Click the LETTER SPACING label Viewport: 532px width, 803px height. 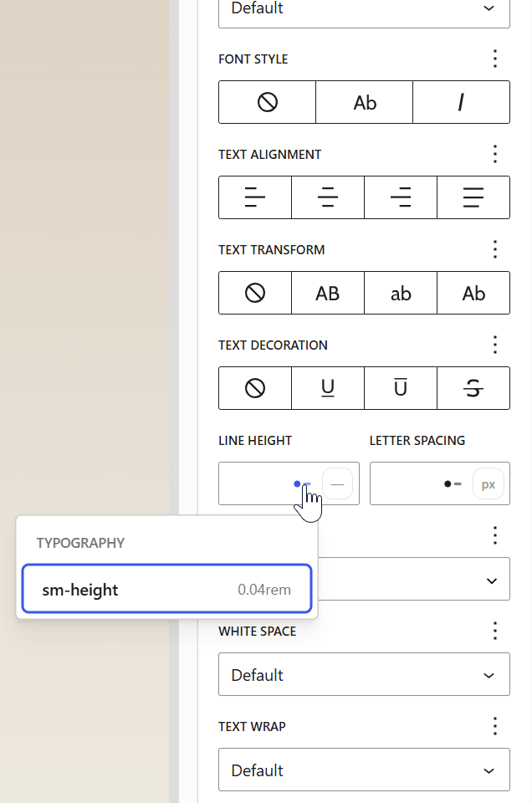(417, 441)
